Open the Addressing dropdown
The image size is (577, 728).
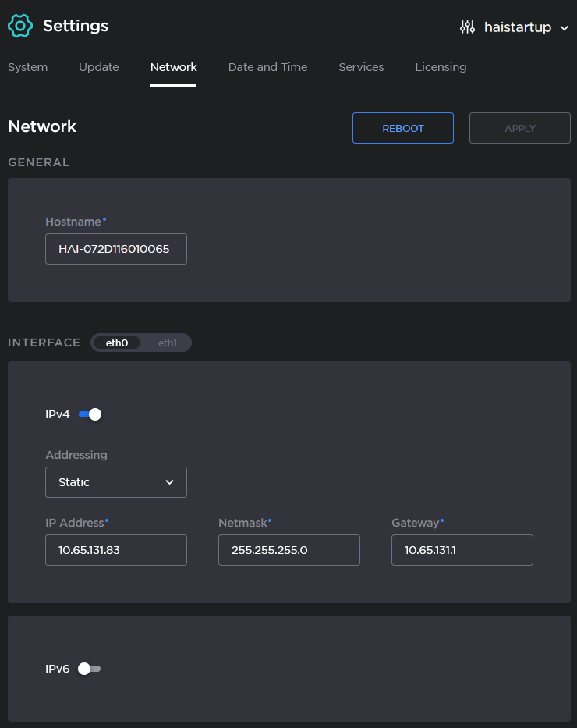pyautogui.click(x=115, y=482)
